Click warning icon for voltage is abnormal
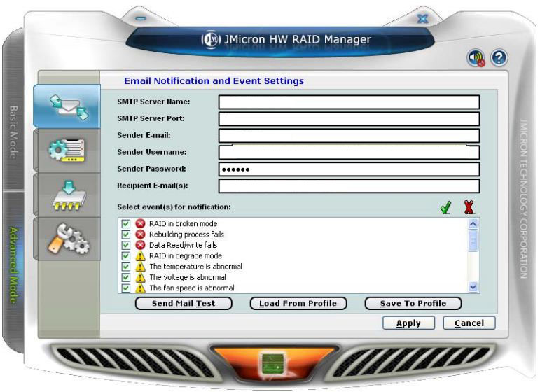The width and height of the screenshot is (540, 392). tap(140, 277)
